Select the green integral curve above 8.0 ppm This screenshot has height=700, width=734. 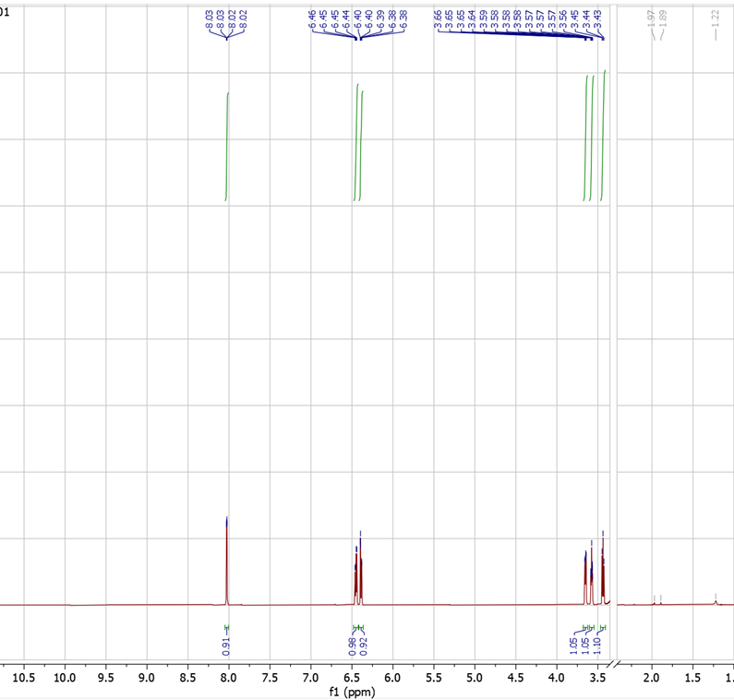point(227,146)
